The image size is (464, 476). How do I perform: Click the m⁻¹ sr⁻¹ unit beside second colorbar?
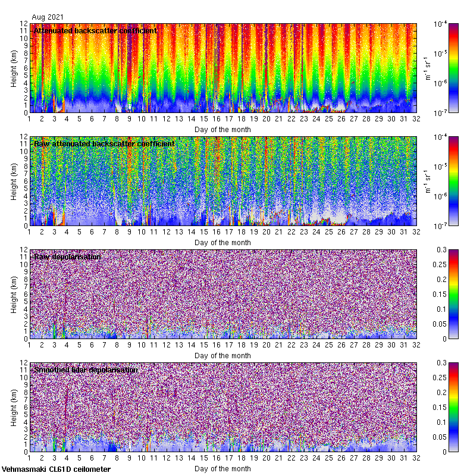tap(427, 181)
